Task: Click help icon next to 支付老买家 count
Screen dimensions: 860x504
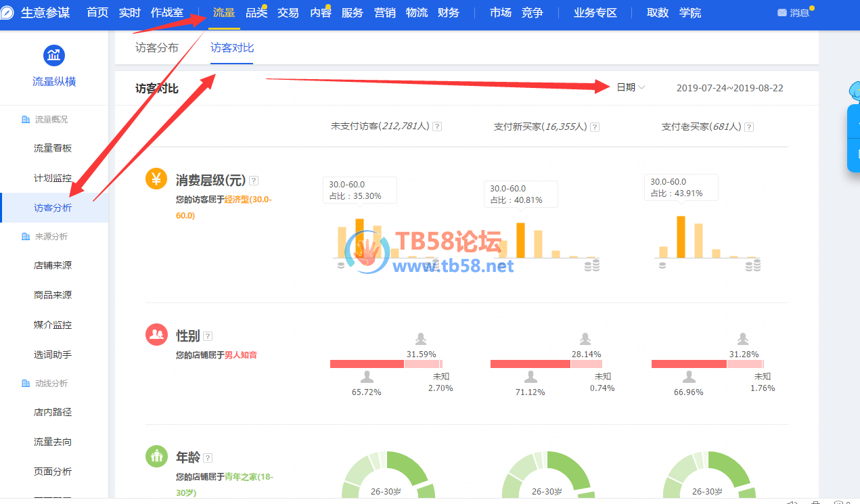Action: click(x=749, y=127)
